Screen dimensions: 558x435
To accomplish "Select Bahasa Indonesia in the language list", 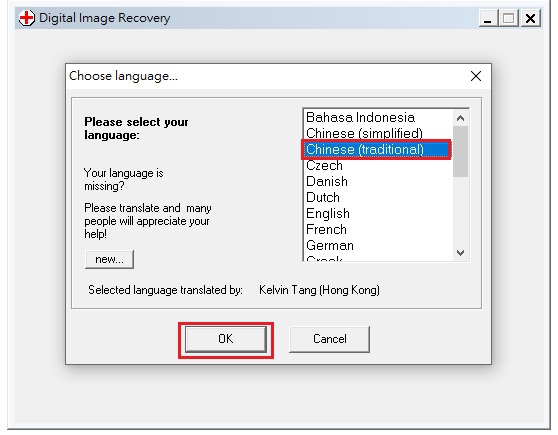I will click(x=378, y=117).
